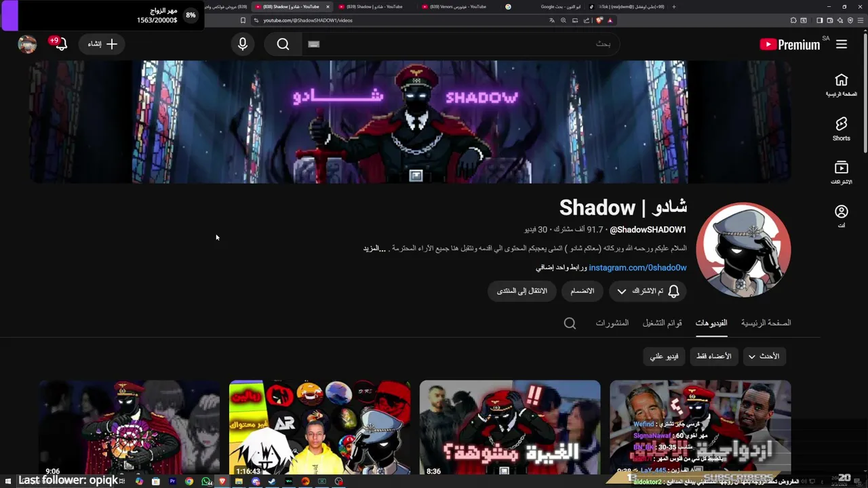Open the YouTube hamburger guide menu
This screenshot has height=488, width=868.
(x=842, y=44)
